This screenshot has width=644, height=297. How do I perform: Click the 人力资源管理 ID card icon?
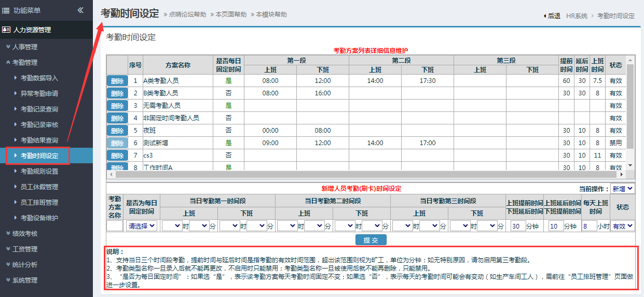pos(6,30)
